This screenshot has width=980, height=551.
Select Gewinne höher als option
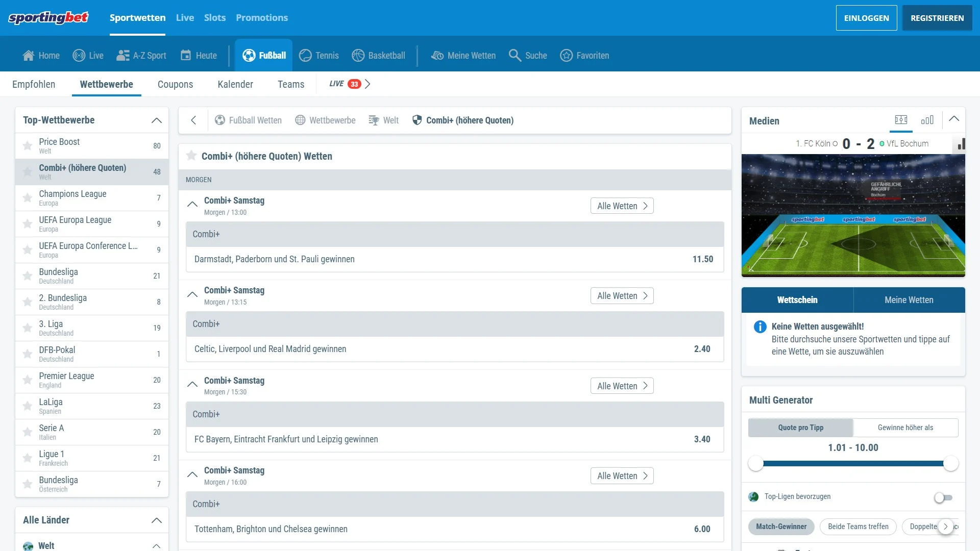coord(905,428)
